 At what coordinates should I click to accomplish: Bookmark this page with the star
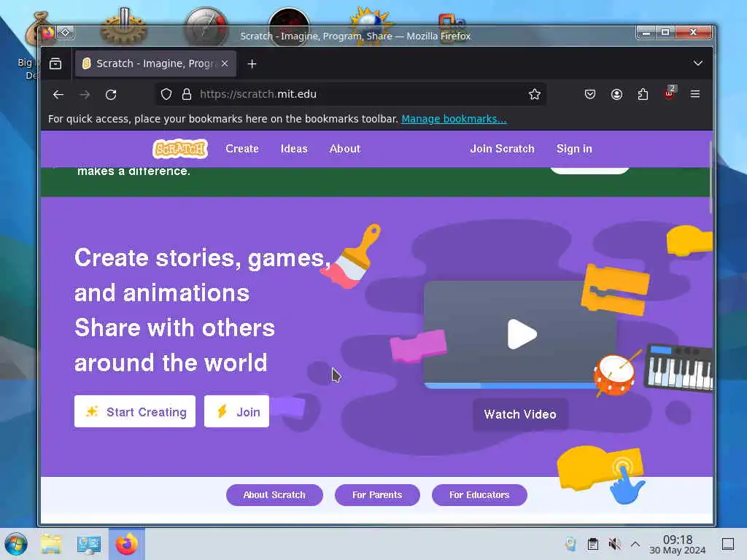[x=535, y=94]
